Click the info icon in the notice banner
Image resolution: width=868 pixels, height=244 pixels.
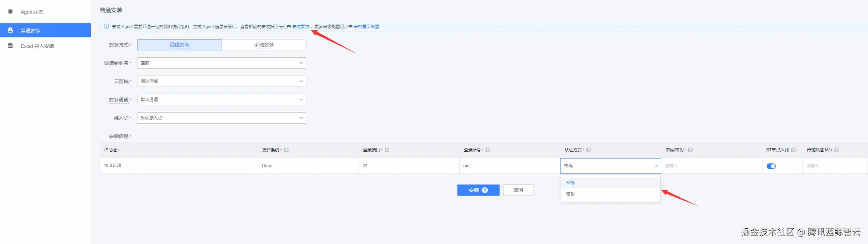pos(106,26)
